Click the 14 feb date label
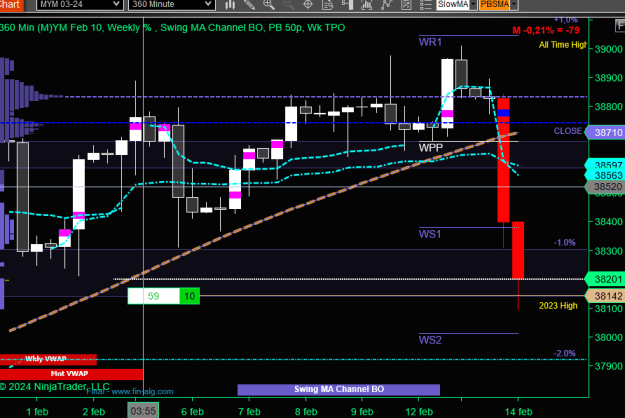 [x=518, y=412]
